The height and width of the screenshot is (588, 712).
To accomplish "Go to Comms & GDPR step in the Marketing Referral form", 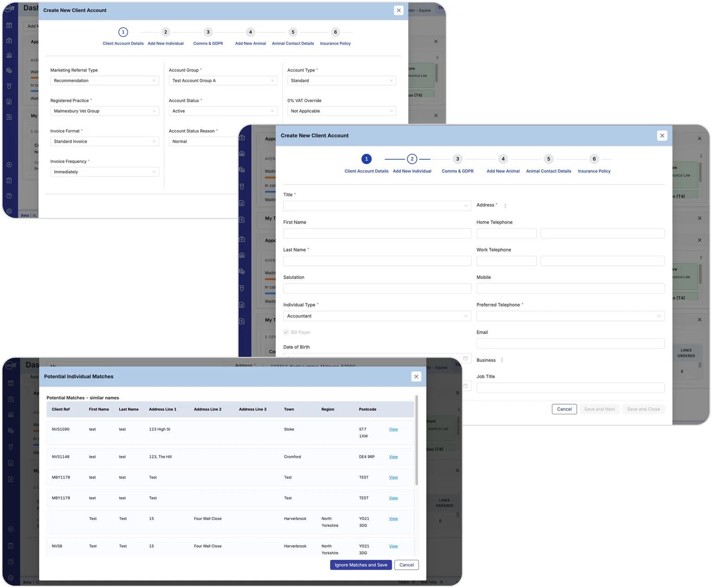I will point(208,37).
